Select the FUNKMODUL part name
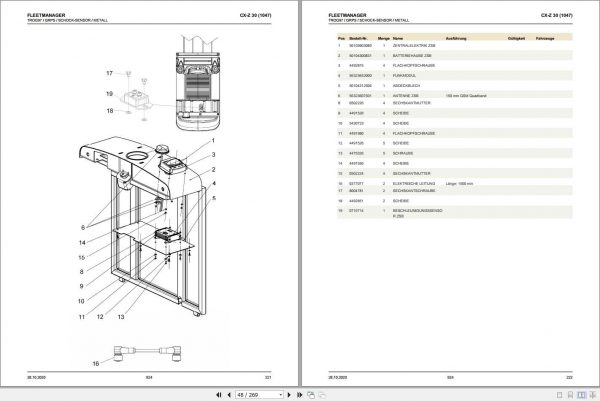Viewport: 600px width, 401px height. 404,75
